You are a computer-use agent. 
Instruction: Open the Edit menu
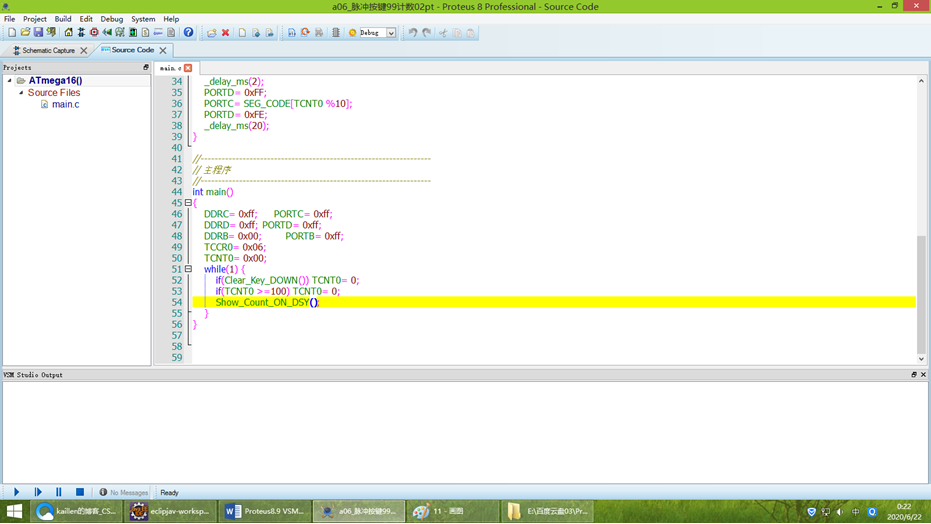pos(86,19)
